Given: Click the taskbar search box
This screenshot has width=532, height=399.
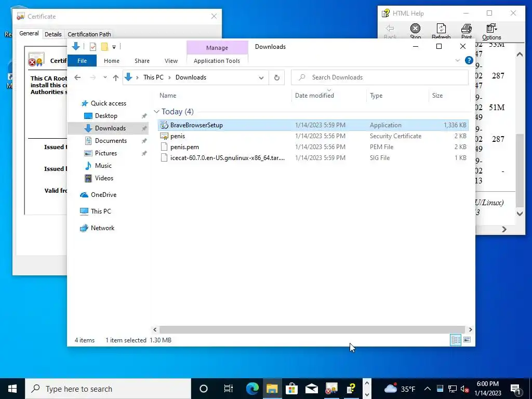Looking at the screenshot, I should tap(108, 389).
